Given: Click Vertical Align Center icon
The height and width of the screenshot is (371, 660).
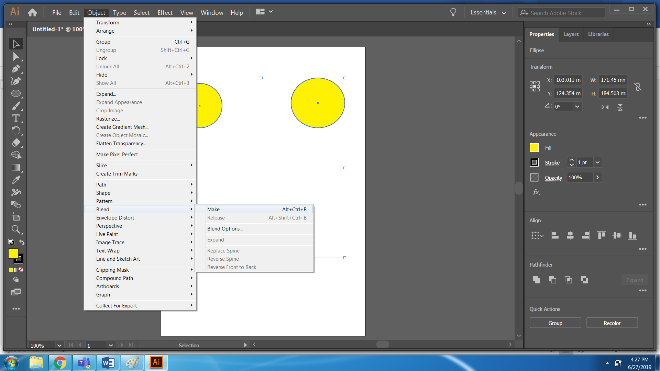Looking at the screenshot, I should click(x=617, y=236).
